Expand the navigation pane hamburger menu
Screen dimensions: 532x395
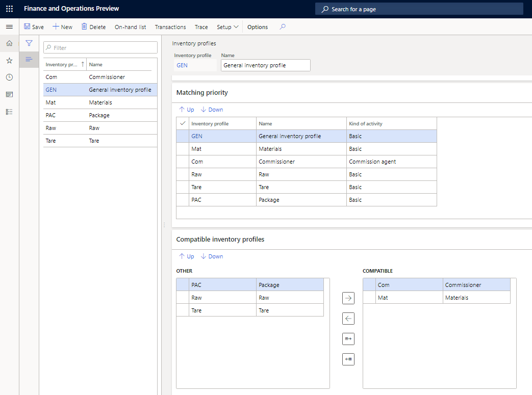pos(10,27)
